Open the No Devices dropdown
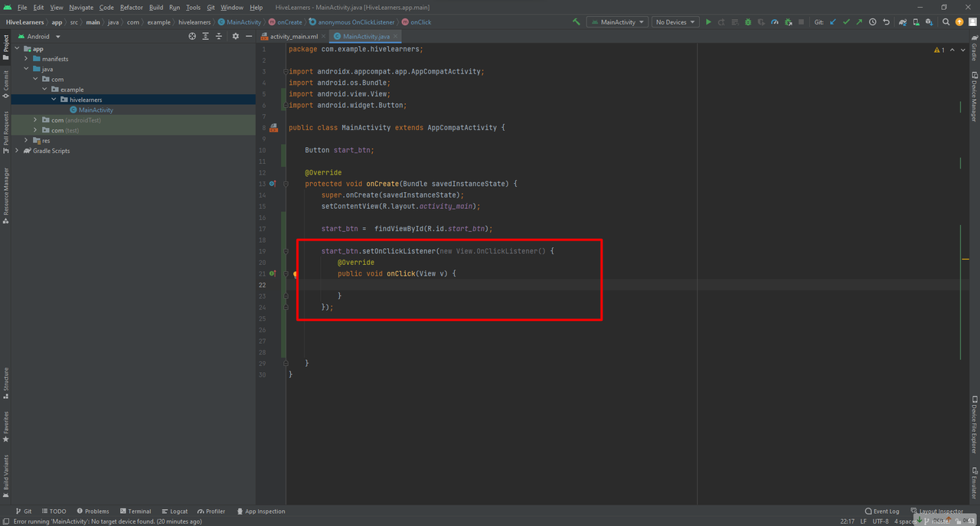Screen dimensions: 980x526 [675, 22]
